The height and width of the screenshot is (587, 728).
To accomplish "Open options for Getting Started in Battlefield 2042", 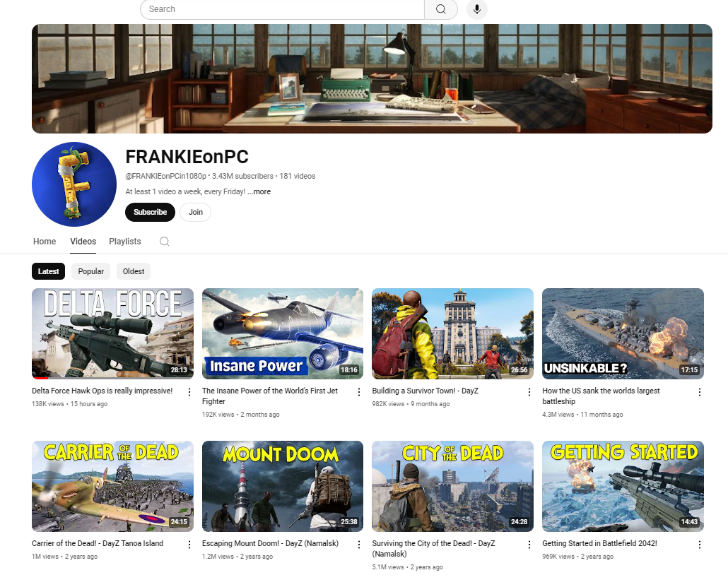I will point(699,545).
